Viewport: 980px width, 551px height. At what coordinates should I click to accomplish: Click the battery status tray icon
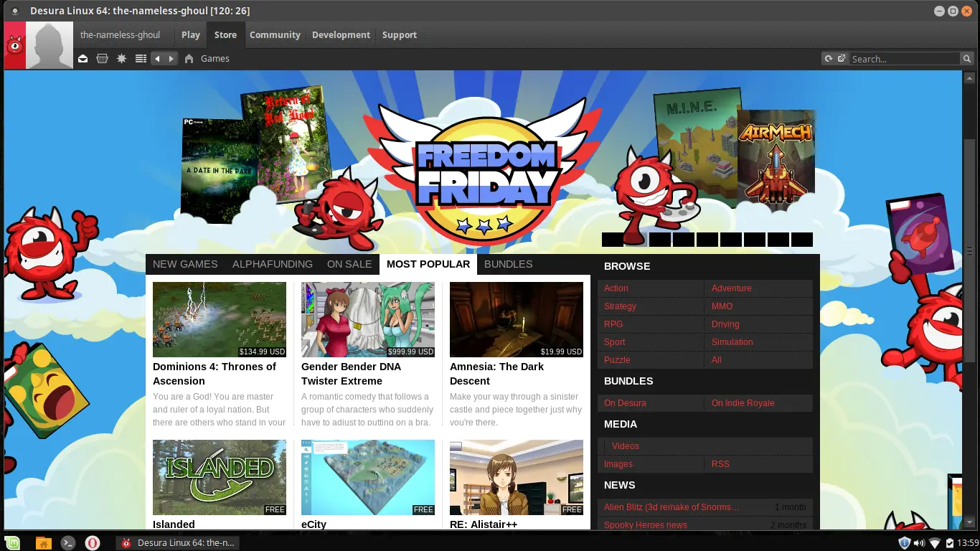(x=950, y=543)
